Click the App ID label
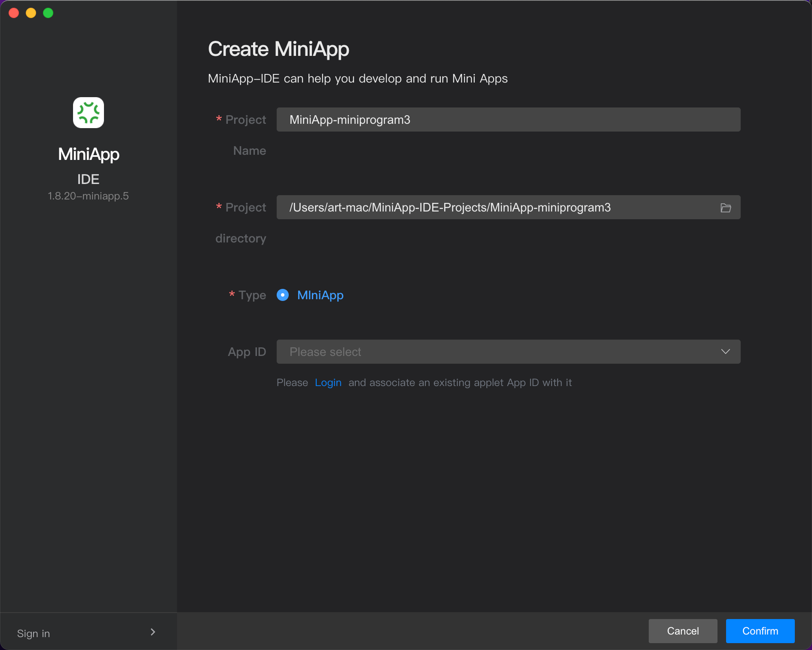 pos(247,352)
